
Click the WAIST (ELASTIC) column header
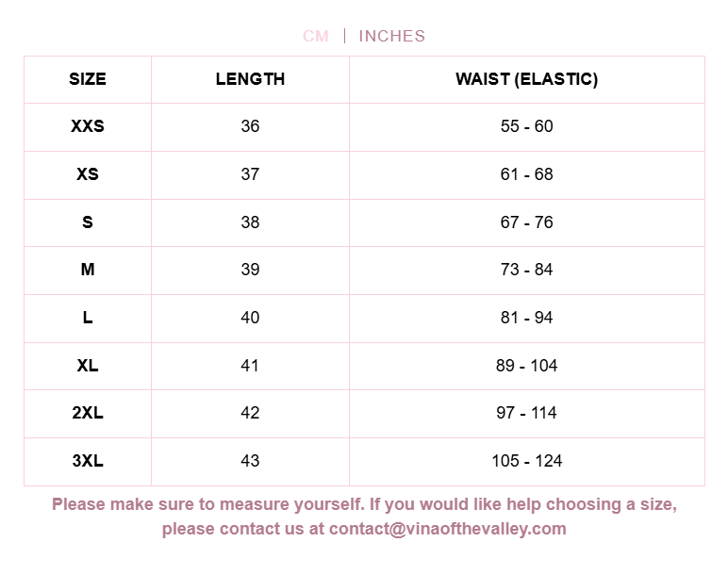[x=527, y=79]
